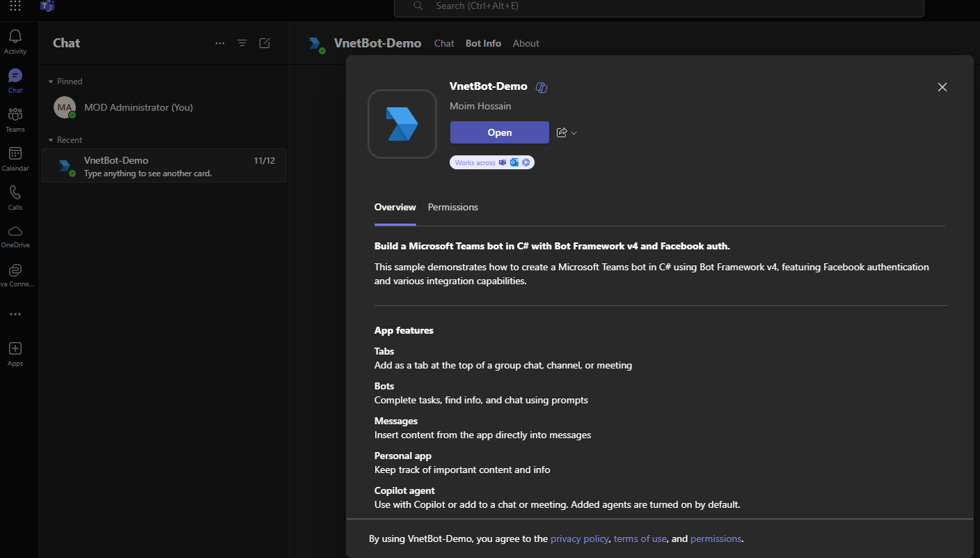
Task: Click the more chat options ellipsis
Action: pos(220,42)
